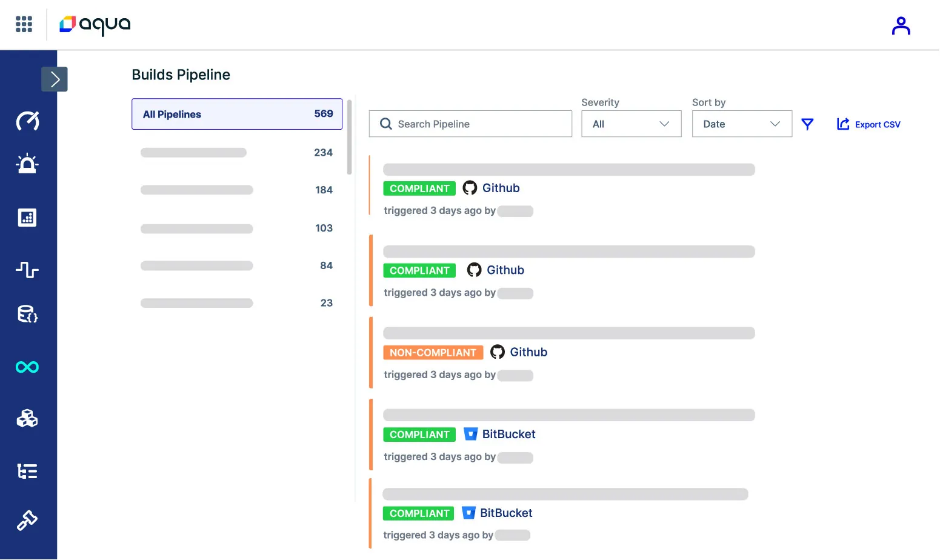The height and width of the screenshot is (560, 940).
Task: Open the database code icon in sidebar
Action: [27, 314]
